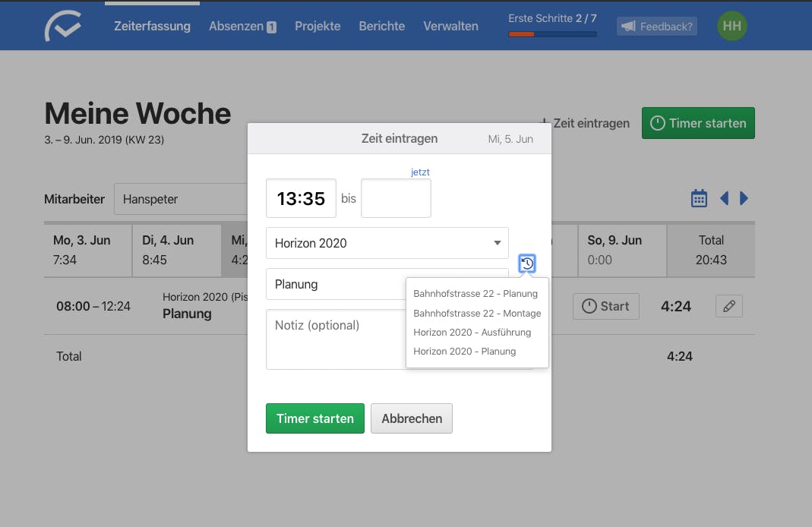This screenshot has width=812, height=527.
Task: Click the Zeit eintragen link
Action: [x=585, y=123]
